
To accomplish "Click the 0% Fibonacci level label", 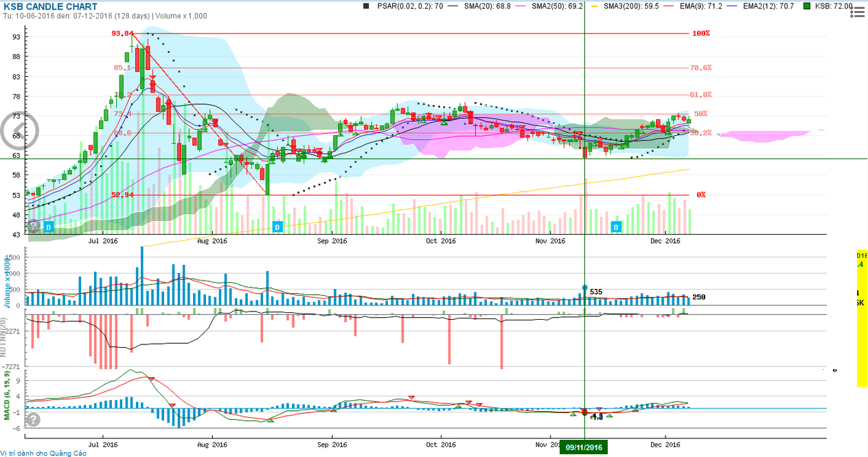I will pyautogui.click(x=701, y=195).
